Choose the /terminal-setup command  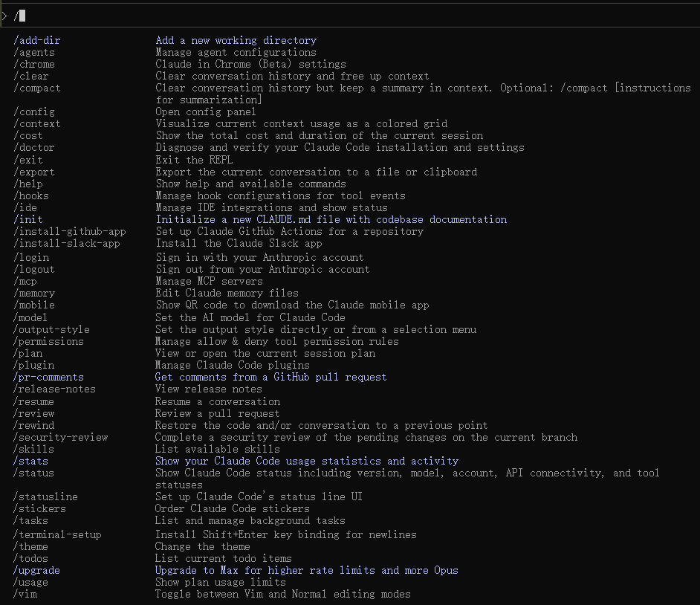57,534
